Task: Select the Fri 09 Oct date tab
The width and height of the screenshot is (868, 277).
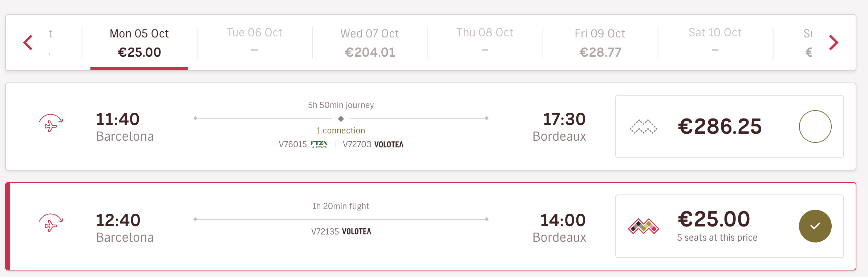Action: point(600,43)
